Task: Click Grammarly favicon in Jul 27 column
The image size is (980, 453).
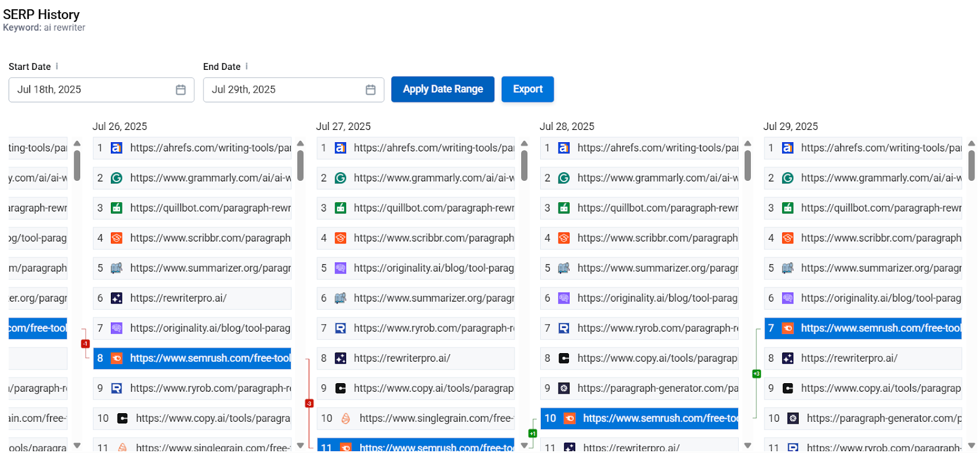Action: tap(341, 178)
